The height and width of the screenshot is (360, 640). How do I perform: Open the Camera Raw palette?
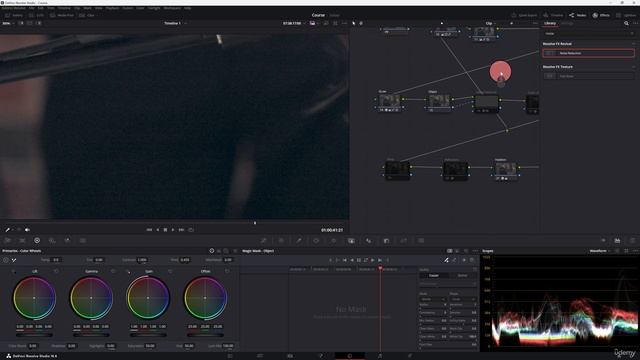7,241
